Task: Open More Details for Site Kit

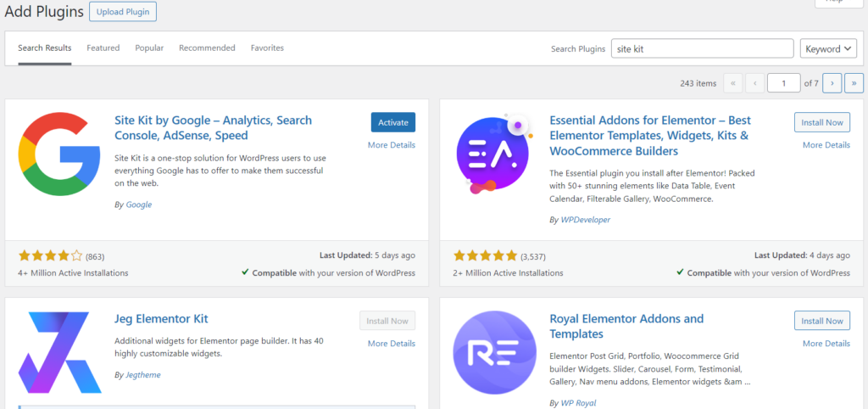Action: point(392,145)
